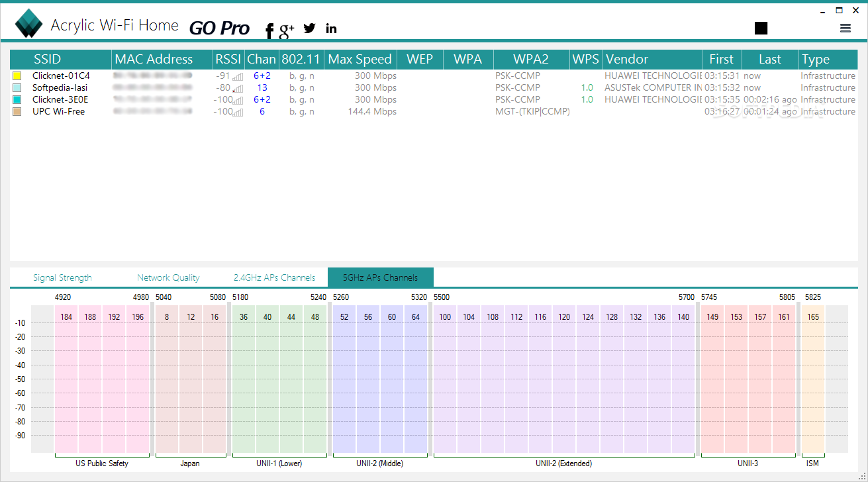Screen dimensions: 868x482
Task: Click tan swatch for UPC Wi-Free
Action: 17,112
